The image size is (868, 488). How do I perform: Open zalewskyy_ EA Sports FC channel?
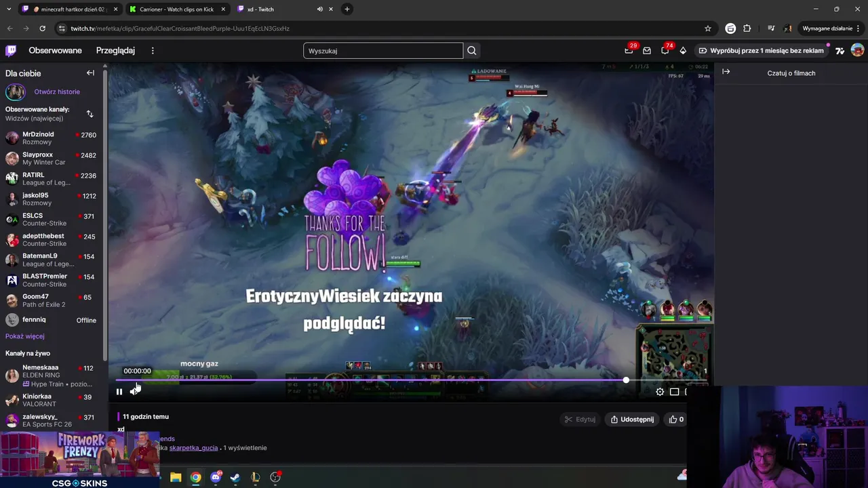click(x=52, y=420)
